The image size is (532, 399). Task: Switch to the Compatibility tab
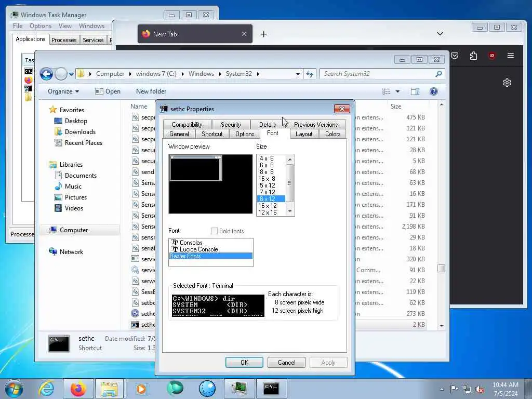point(187,125)
